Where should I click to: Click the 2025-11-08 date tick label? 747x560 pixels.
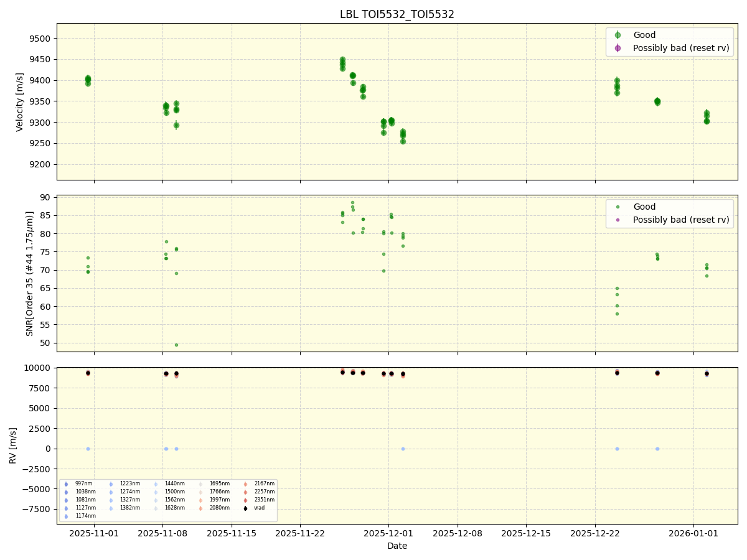tap(162, 533)
